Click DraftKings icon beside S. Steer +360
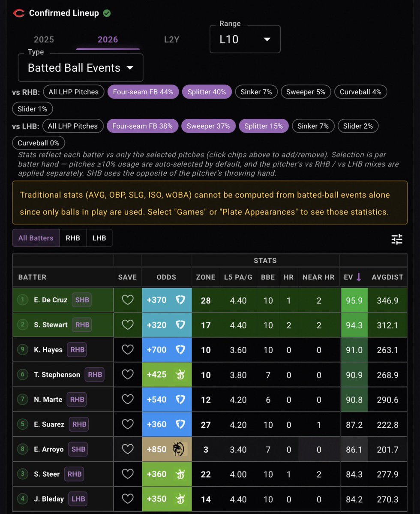Viewport: 420px width, 514px height. point(180,474)
